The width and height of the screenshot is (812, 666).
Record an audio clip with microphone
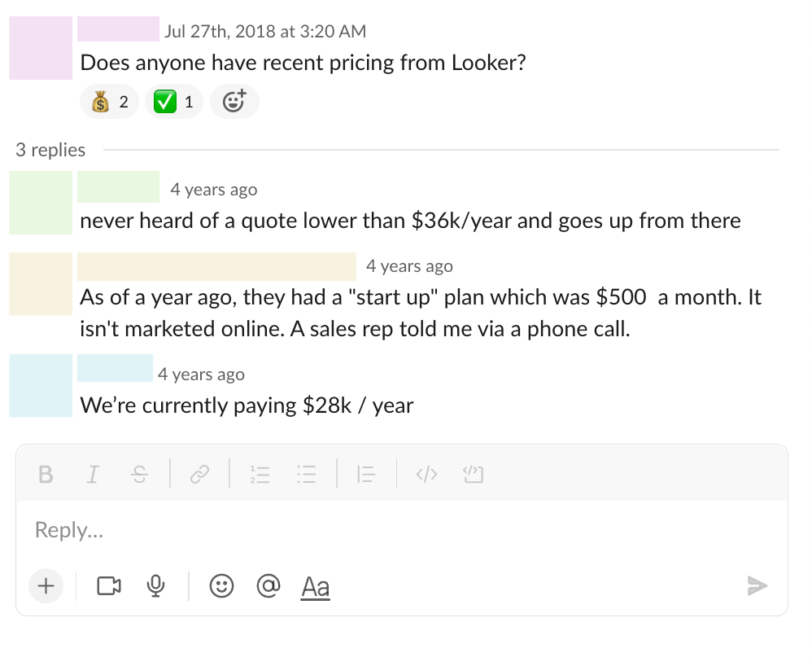[156, 585]
